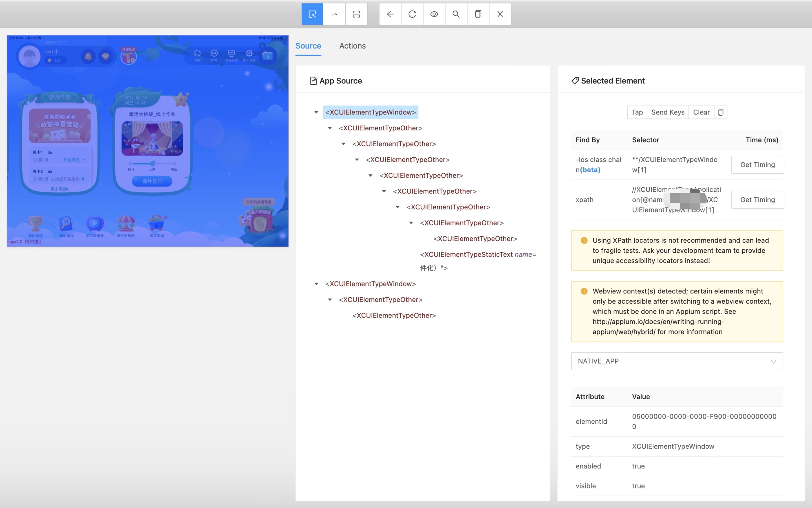Screen dimensions: 812x508
Task: Tap the 学习录播课 TV icon
Action: [95, 227]
